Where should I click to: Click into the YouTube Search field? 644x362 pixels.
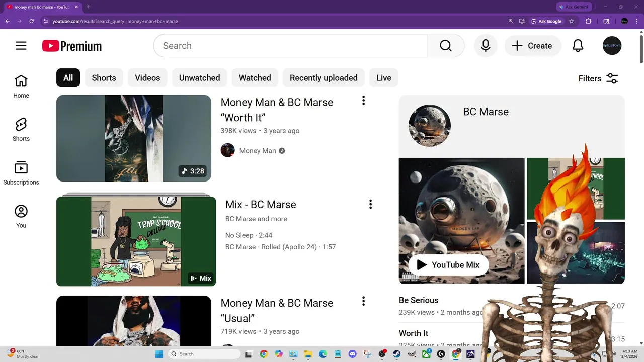click(x=290, y=46)
